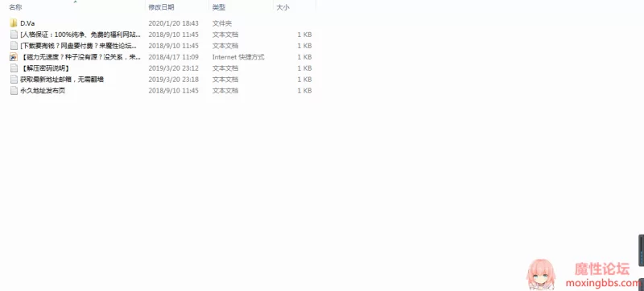The width and height of the screenshot is (644, 291).
Task: Select the 获取最新地址邮箱，无需翻墙 file name
Action: [62, 79]
